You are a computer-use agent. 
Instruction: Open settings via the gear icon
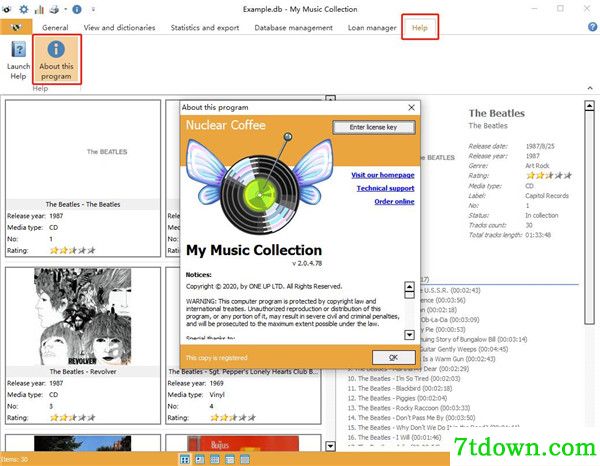(24, 9)
